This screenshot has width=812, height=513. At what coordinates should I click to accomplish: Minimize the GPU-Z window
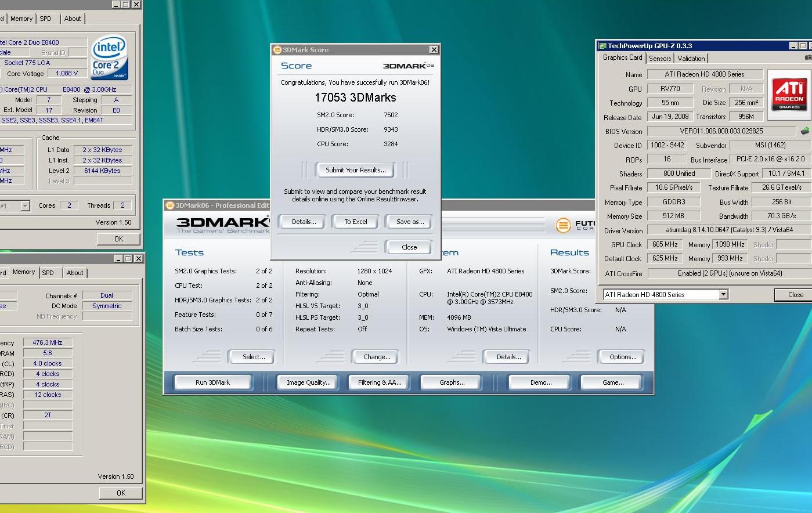pos(793,46)
